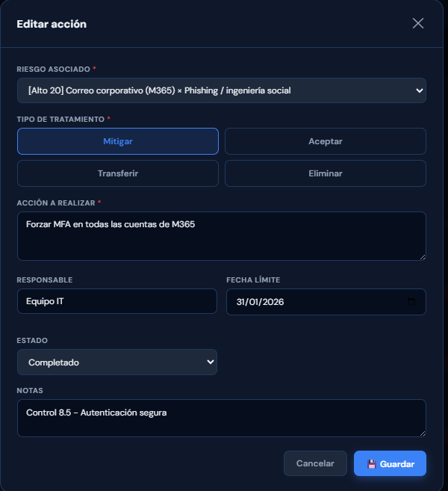Click the Notas text area
448x491 pixels.
[222, 418]
